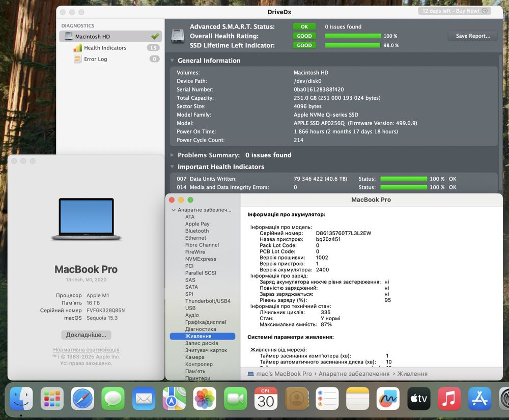
Task: Select Аудіо hardware item
Action: click(x=192, y=315)
